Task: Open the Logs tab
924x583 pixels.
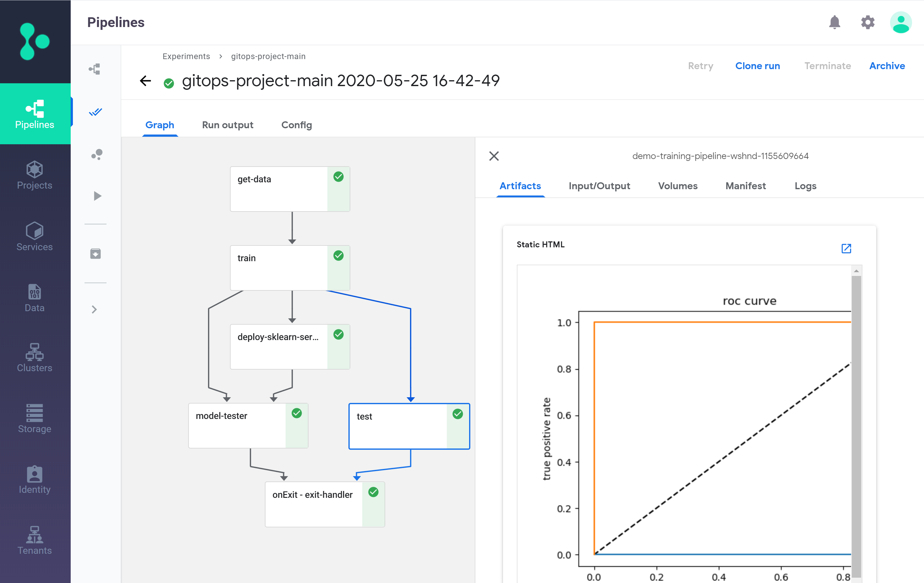Action: point(805,186)
